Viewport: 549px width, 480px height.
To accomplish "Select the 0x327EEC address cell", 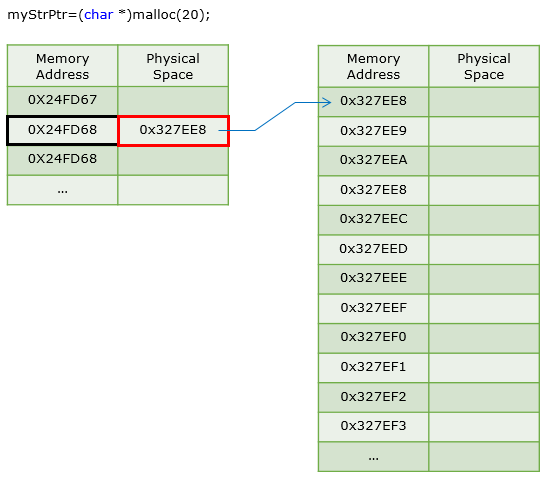I will (x=373, y=220).
